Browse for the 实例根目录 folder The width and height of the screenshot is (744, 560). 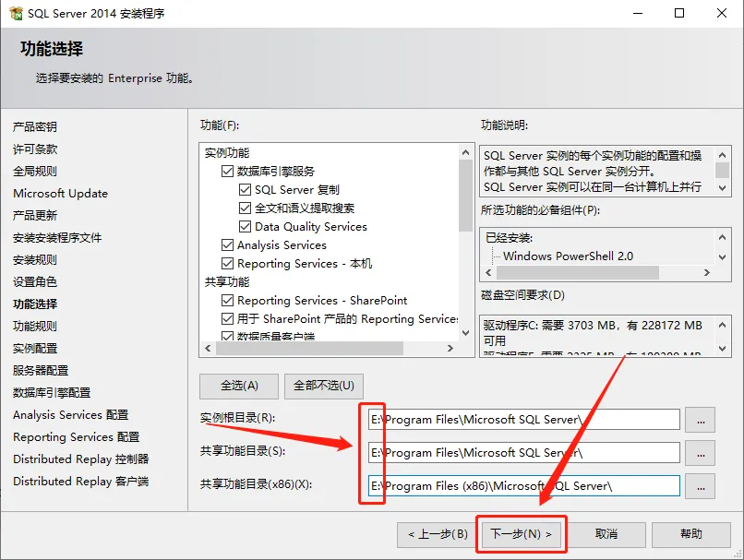click(x=701, y=420)
